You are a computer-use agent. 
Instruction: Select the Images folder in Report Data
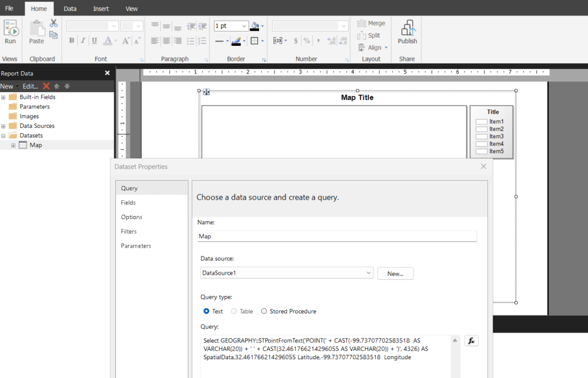click(29, 116)
